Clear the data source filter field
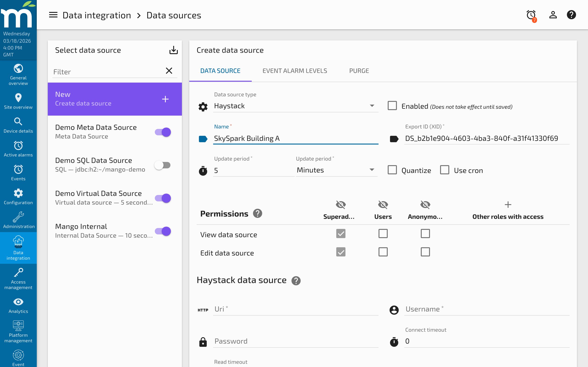The image size is (588, 367). point(169,71)
